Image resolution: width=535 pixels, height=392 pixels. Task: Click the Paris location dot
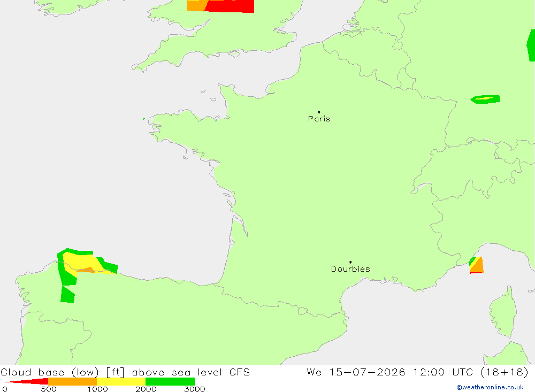[x=319, y=112]
